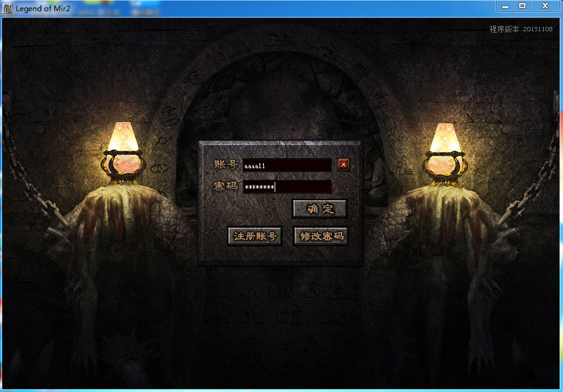Click the Legend of Mir2 window icon

point(7,8)
